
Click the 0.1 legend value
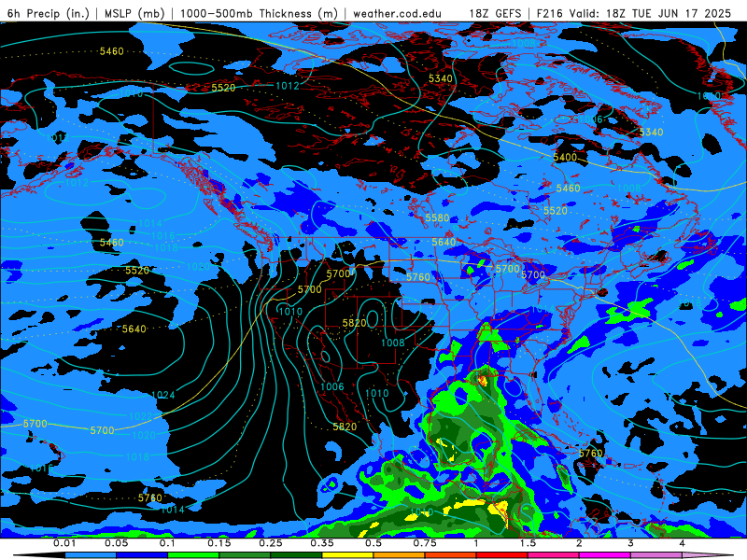(x=167, y=543)
